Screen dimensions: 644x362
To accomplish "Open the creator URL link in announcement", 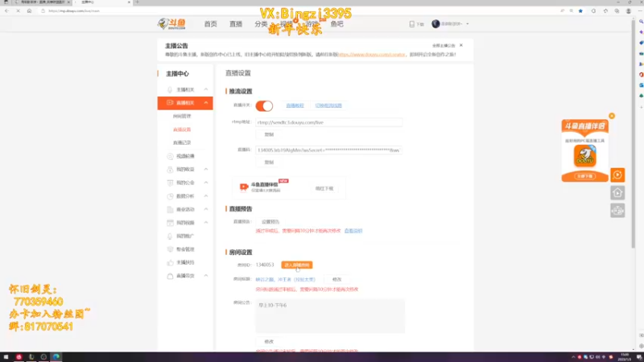I will [372, 54].
